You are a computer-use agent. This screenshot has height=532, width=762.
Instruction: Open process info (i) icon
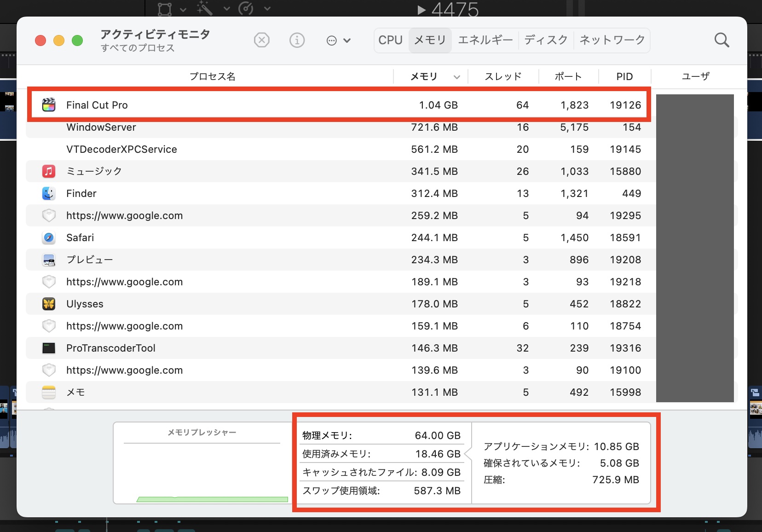click(x=297, y=40)
